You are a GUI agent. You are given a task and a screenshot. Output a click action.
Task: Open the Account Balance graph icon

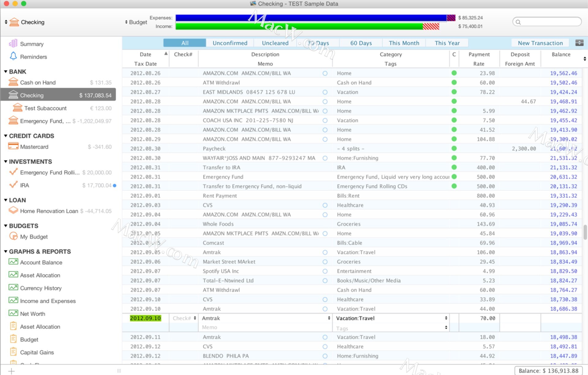(x=13, y=262)
